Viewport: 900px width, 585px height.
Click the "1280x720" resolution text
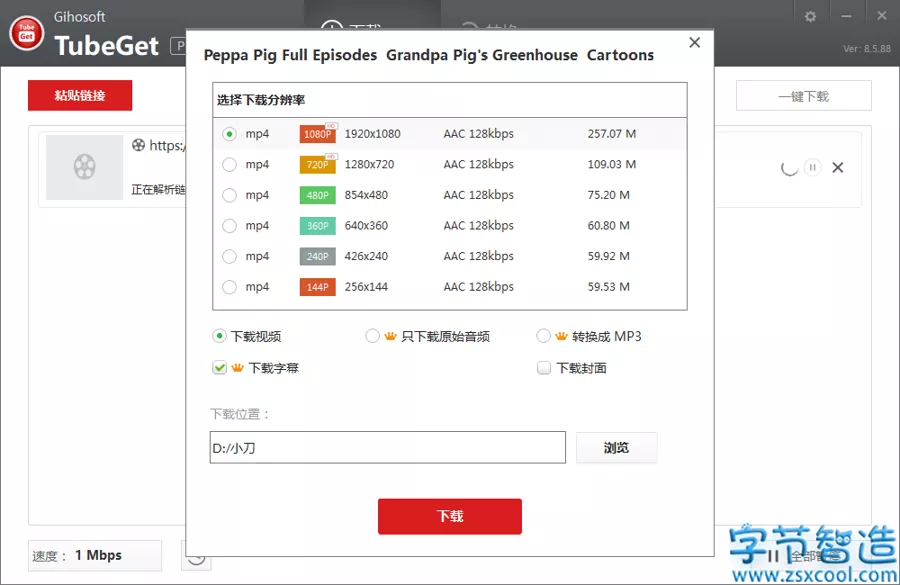pyautogui.click(x=369, y=164)
